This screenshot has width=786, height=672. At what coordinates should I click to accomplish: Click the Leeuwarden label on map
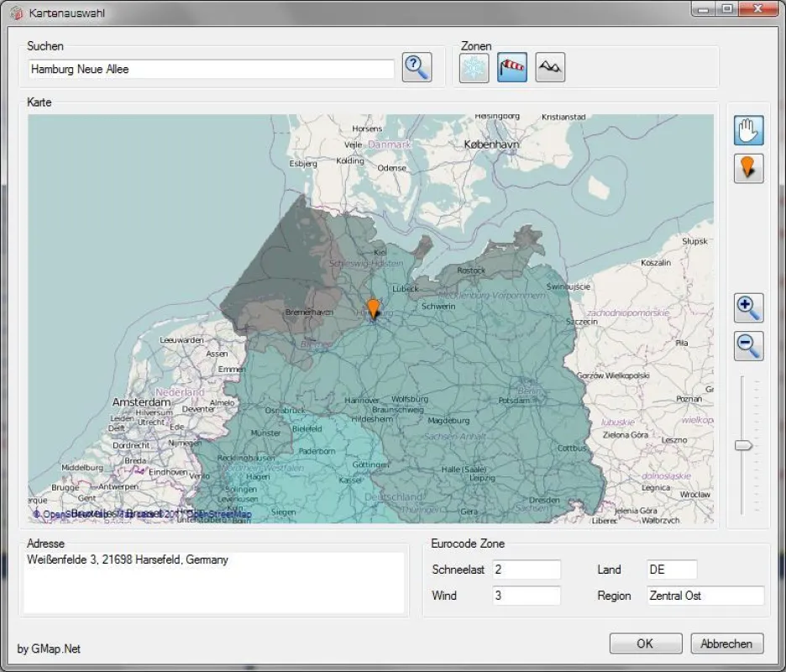[181, 340]
